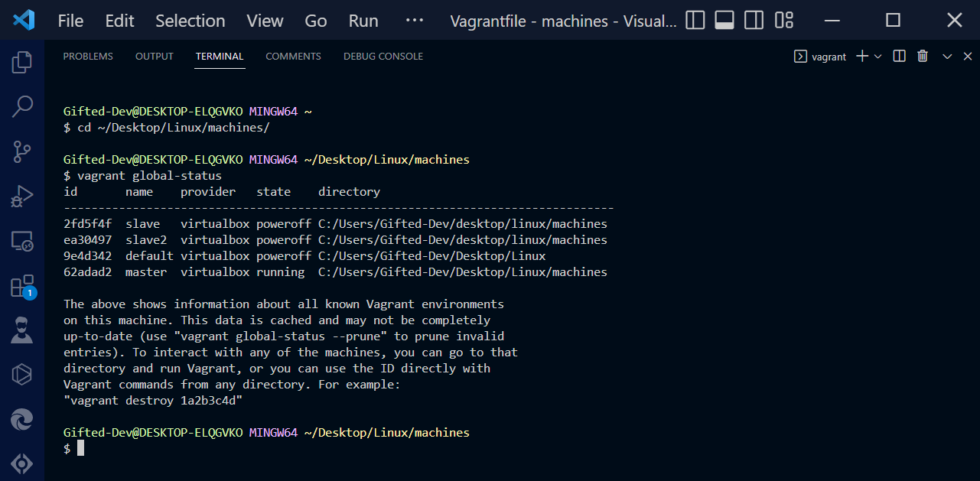Image resolution: width=980 pixels, height=481 pixels.
Task: Toggle Secondary Side Bar layout icon
Action: point(754,21)
